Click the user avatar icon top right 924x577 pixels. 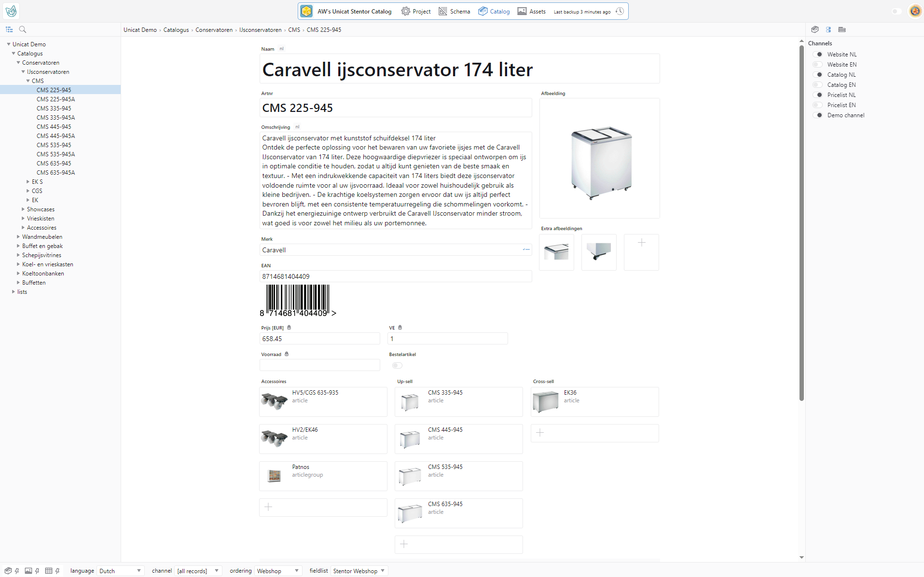(x=915, y=11)
